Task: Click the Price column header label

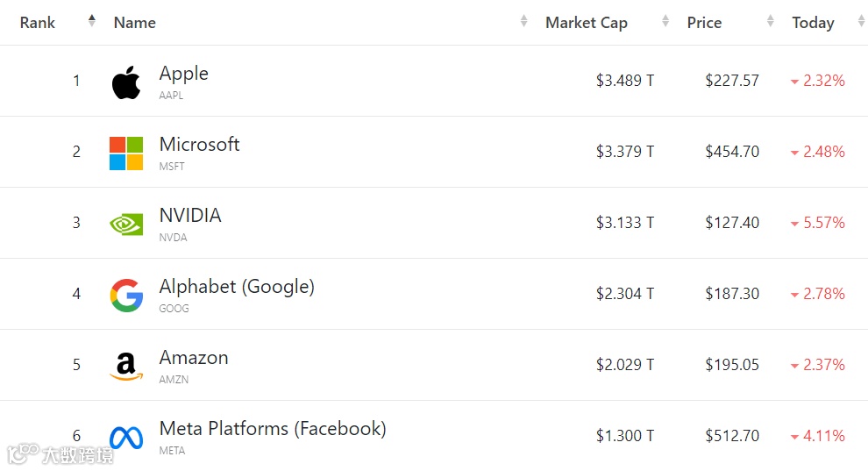Action: [704, 23]
